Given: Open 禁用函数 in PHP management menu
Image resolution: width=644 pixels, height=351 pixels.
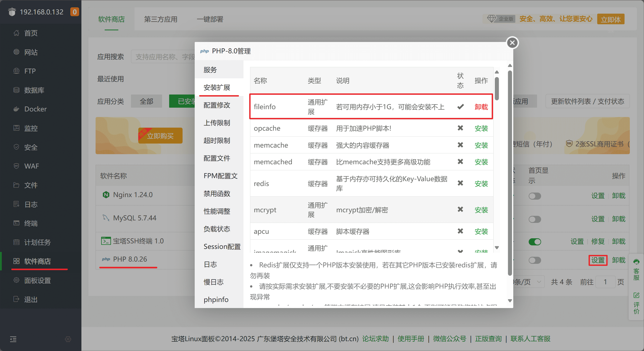Looking at the screenshot, I should click(x=217, y=194).
